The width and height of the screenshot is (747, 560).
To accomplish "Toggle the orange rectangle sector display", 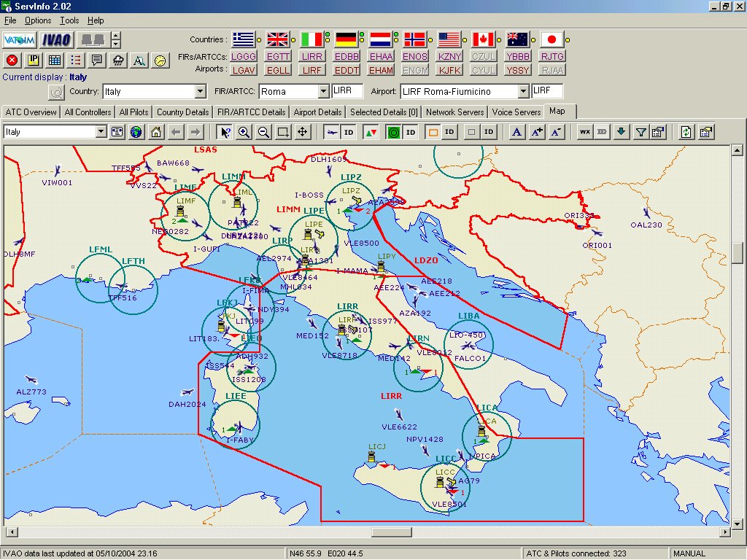I will coord(433,132).
